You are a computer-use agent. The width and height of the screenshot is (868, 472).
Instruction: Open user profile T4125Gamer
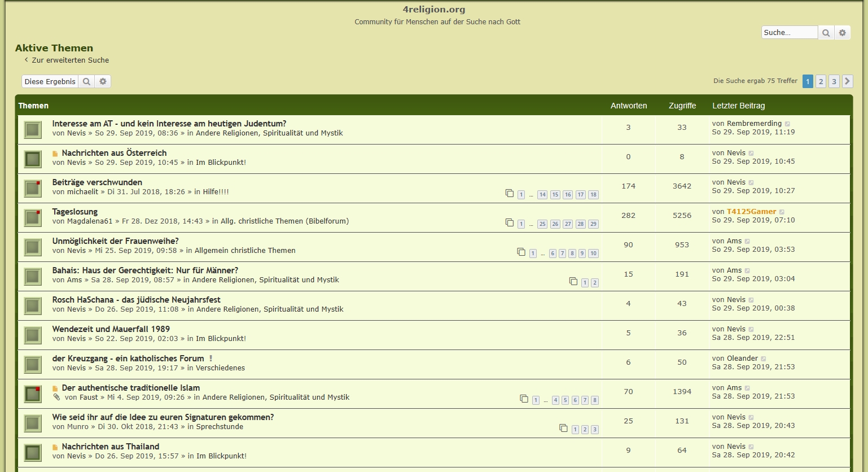(x=751, y=212)
